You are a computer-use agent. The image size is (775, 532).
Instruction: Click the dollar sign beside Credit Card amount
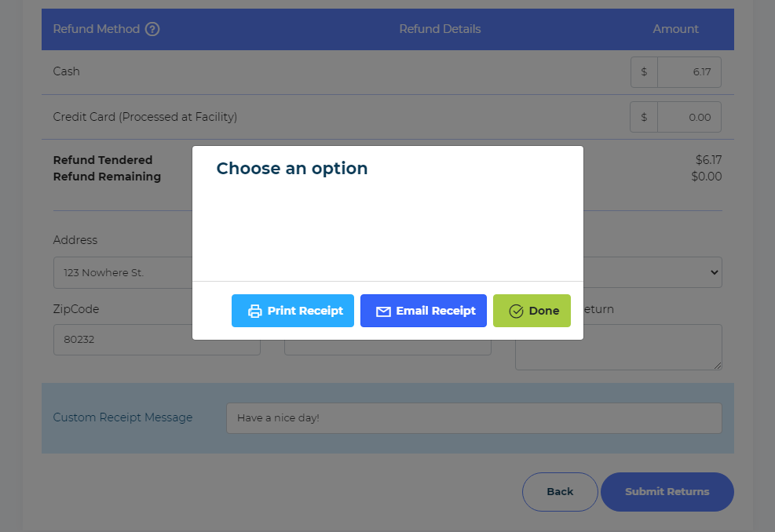644,117
